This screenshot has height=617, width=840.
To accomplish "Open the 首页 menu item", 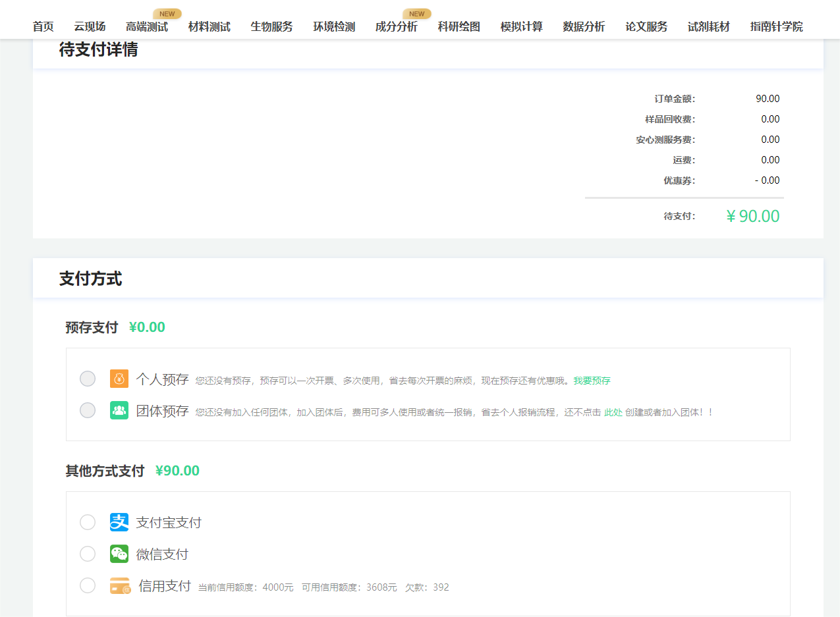I will 43,27.
